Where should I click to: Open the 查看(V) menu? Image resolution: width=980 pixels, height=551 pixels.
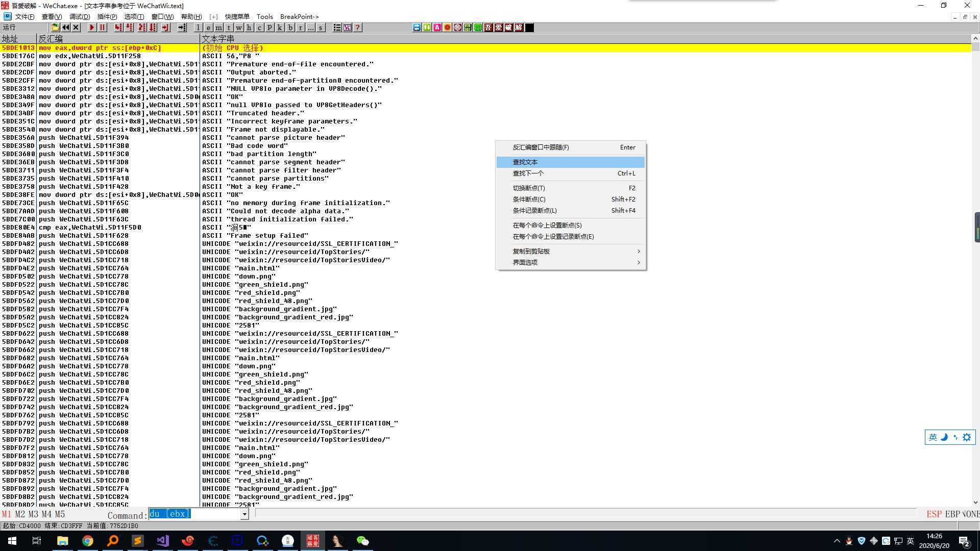tap(52, 17)
